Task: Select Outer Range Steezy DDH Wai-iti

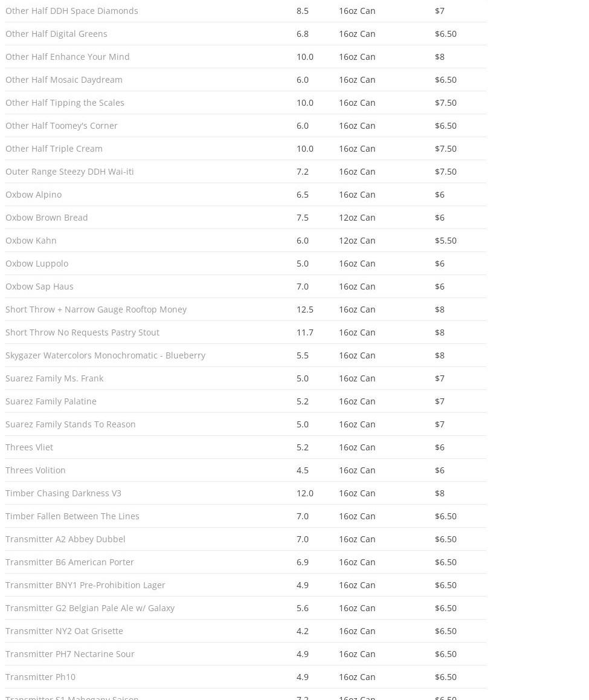Action: point(69,172)
